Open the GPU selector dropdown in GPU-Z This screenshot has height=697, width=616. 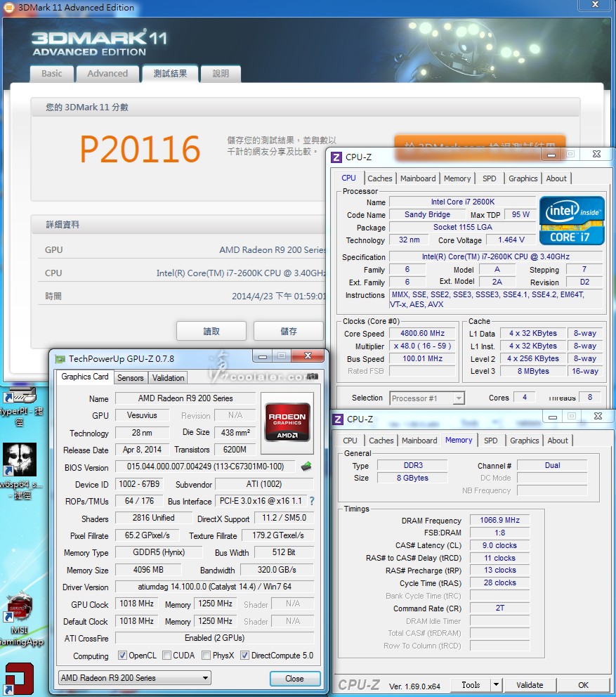tap(135, 678)
